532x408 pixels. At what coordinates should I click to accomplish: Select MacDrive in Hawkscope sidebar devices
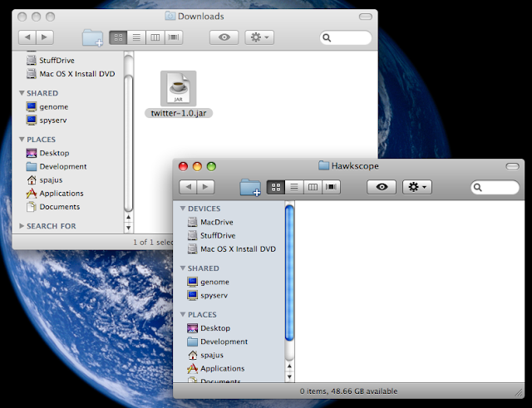click(216, 222)
